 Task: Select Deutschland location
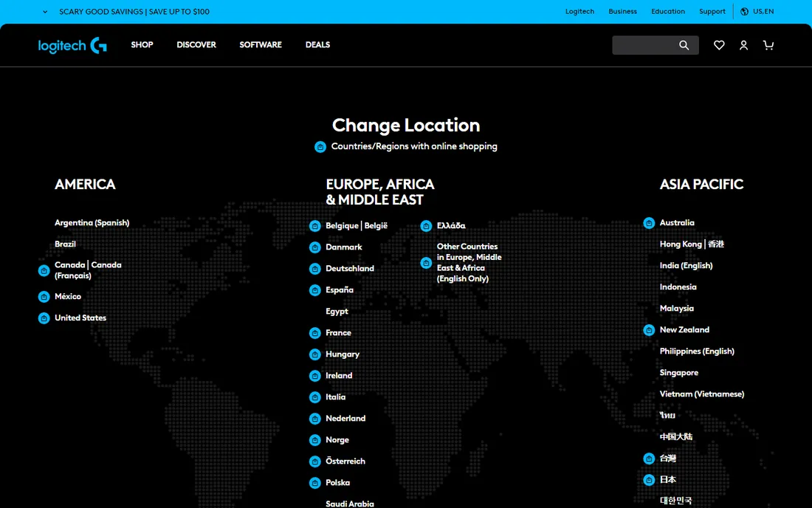point(350,269)
